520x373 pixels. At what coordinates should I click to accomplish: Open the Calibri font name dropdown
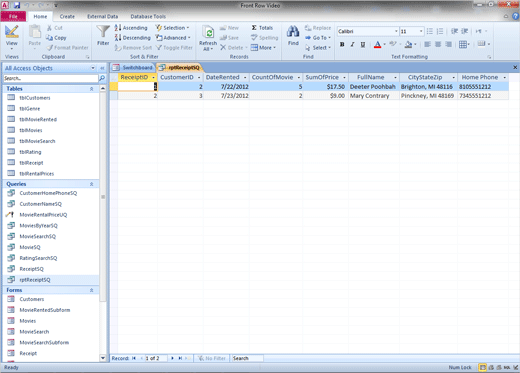pyautogui.click(x=396, y=31)
